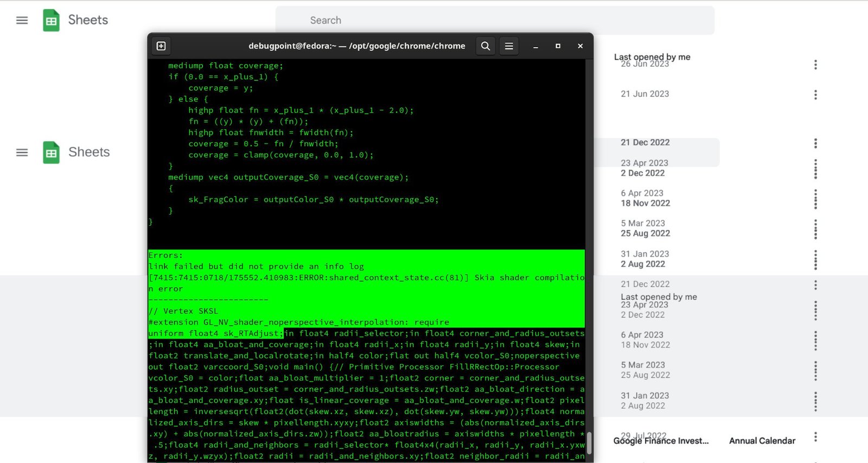Click the dimmed '31 Jan 2023' date
Viewport: 868px width, 463px height.
coord(645,396)
